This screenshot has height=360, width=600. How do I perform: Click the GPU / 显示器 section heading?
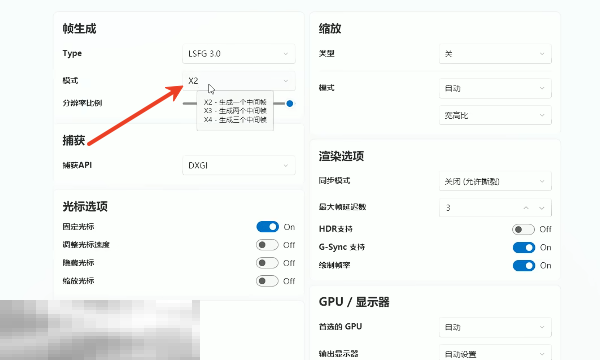(x=354, y=302)
